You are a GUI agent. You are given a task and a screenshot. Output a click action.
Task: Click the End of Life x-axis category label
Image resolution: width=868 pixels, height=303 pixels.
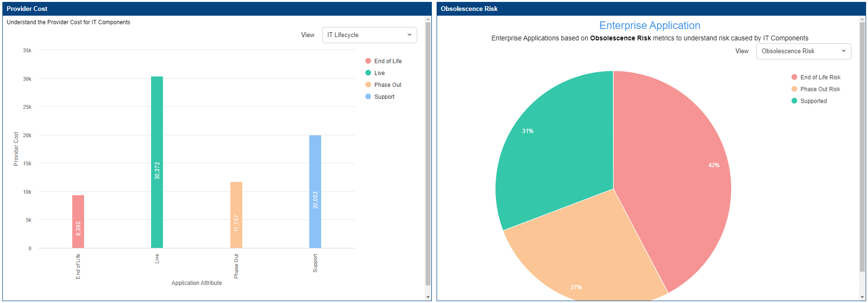(x=78, y=266)
